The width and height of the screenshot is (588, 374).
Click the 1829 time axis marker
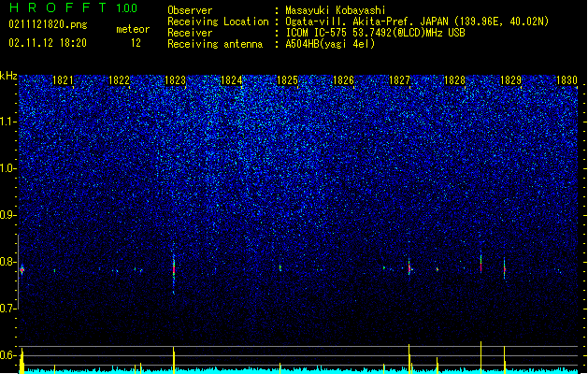tap(510, 80)
